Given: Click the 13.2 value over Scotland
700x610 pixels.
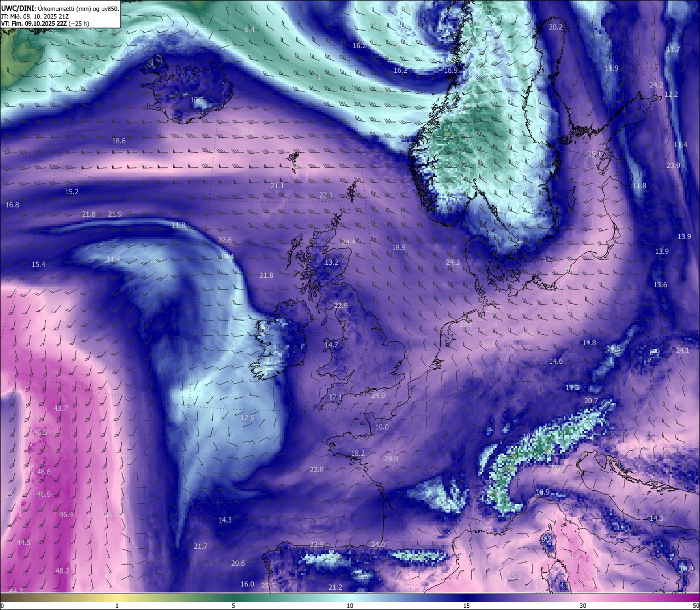Looking at the screenshot, I should pyautogui.click(x=331, y=262).
